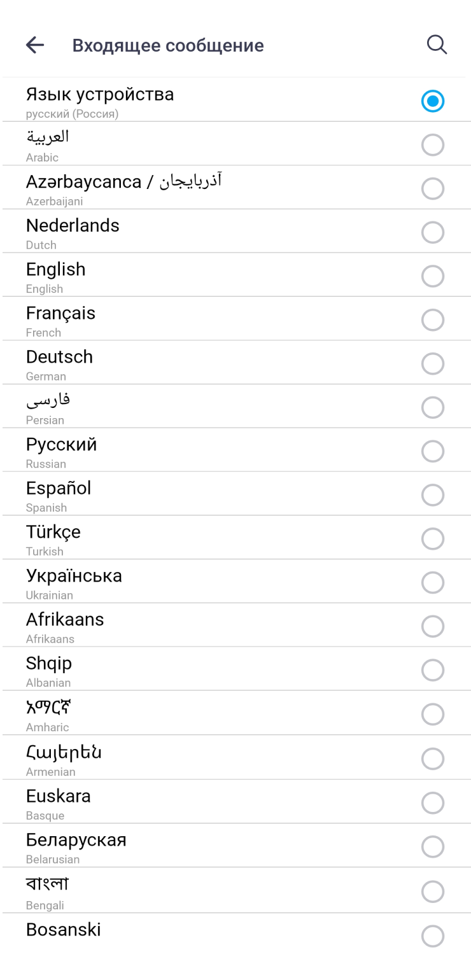Image resolution: width=471 pixels, height=980 pixels.
Task: Tap the Русский (Russian) language entry
Action: click(x=191, y=451)
